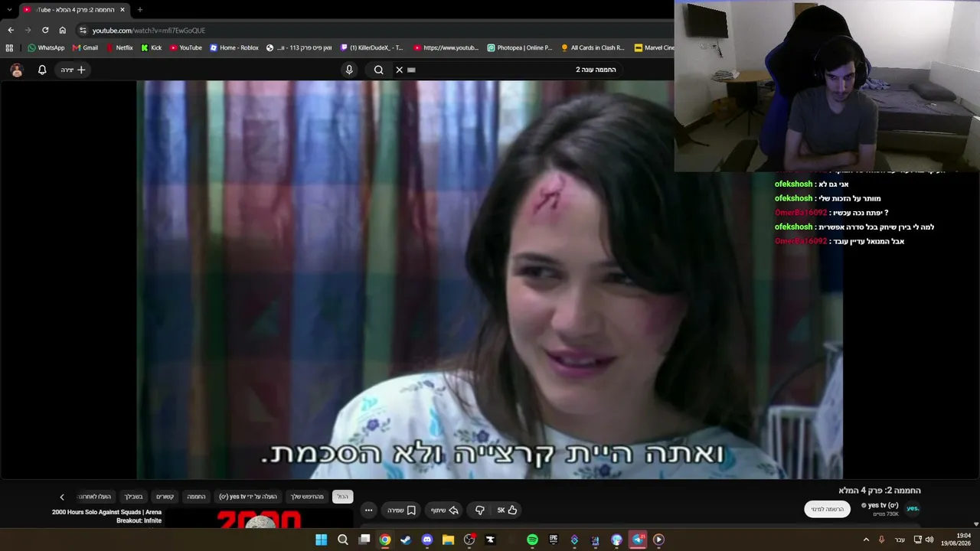Open more actions three-dots menu
This screenshot has width=980, height=551.
click(368, 510)
